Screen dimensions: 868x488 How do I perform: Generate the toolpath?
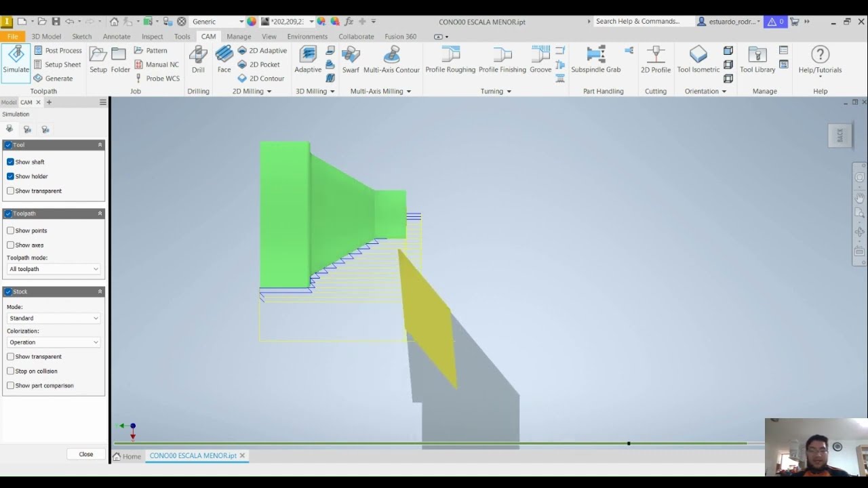[54, 79]
